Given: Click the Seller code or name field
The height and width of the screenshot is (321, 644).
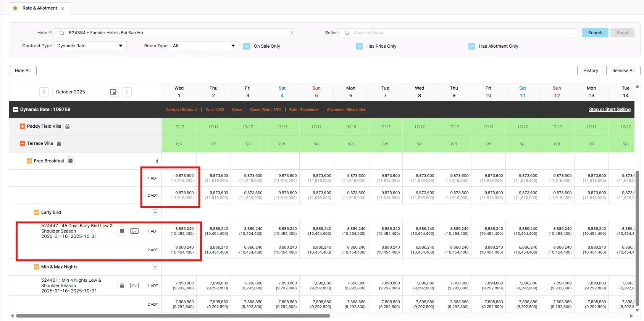Looking at the screenshot, I should click(458, 33).
